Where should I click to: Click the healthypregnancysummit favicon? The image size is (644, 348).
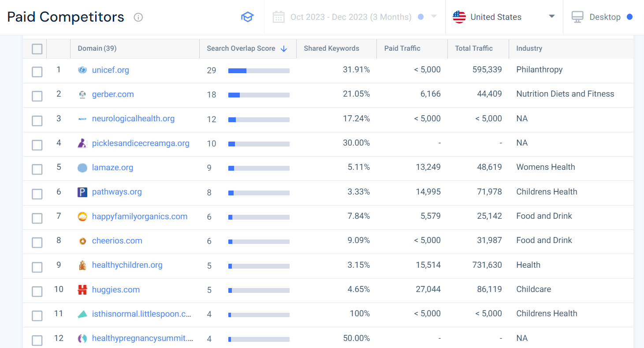[82, 339]
